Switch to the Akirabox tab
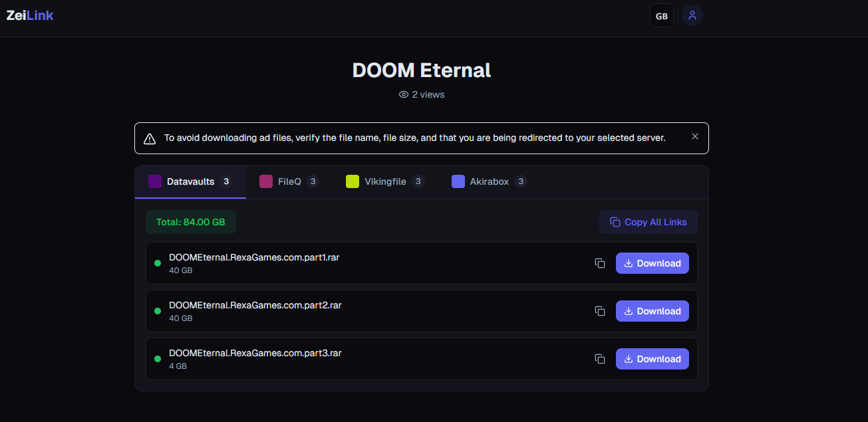This screenshot has width=868, height=422. (x=490, y=181)
